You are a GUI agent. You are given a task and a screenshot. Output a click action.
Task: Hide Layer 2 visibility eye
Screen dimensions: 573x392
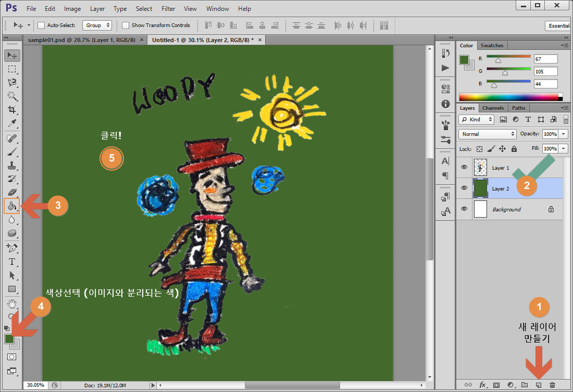coord(464,188)
